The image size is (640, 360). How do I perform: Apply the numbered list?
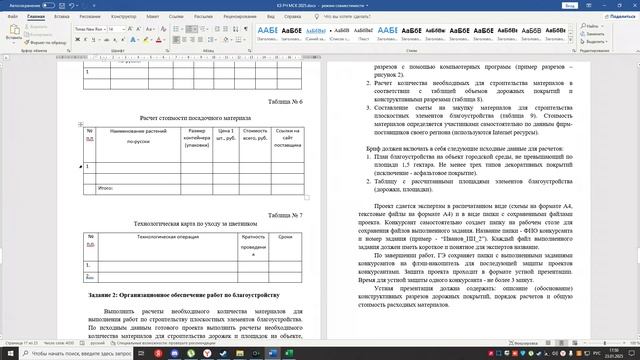(189, 29)
